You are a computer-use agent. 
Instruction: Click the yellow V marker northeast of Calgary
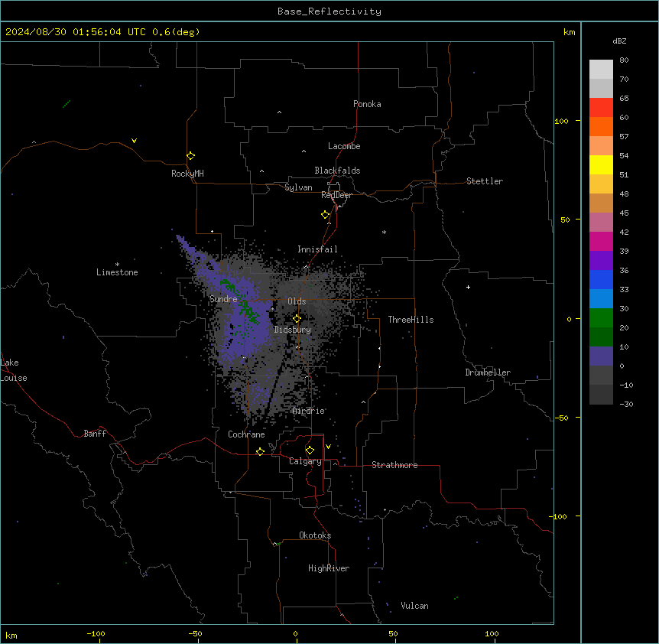coord(328,447)
